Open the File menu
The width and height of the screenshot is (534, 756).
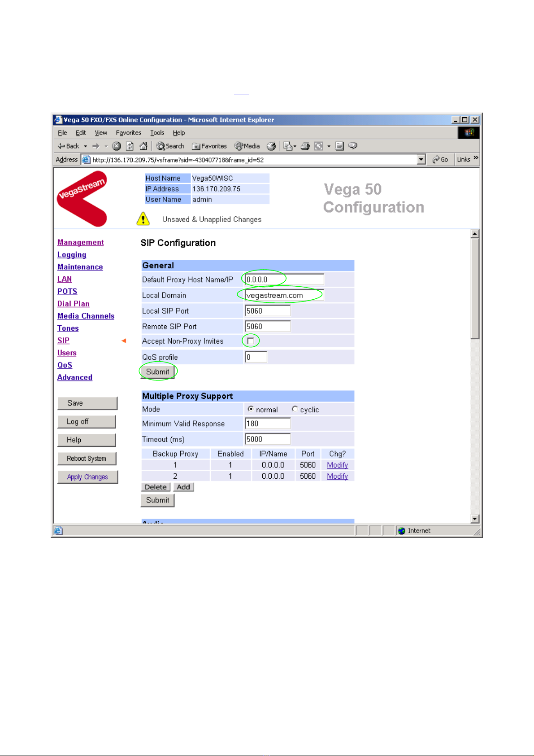pyautogui.click(x=62, y=133)
